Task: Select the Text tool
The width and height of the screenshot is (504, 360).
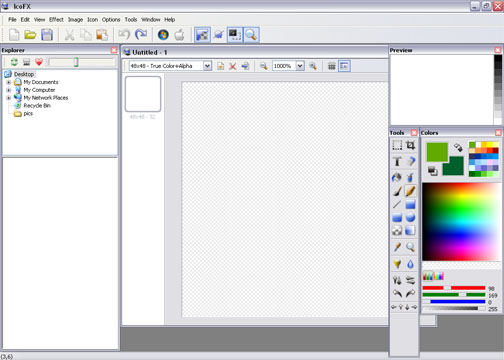Action: point(397,161)
